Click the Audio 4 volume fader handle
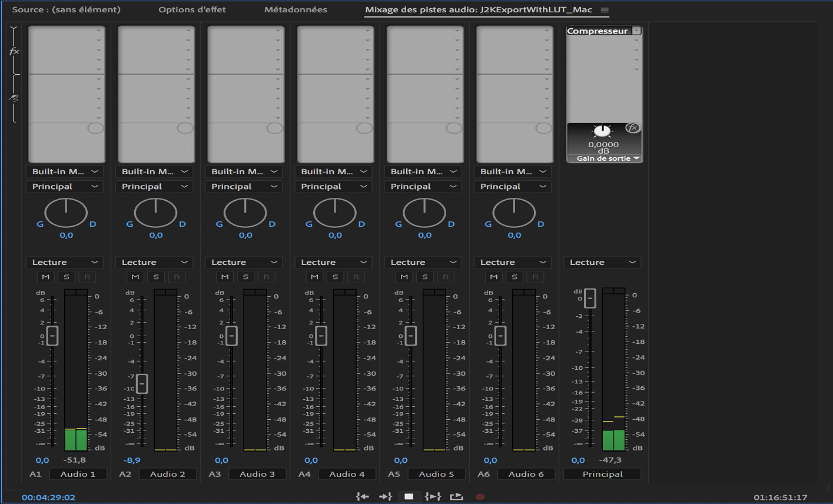833x504 pixels. pos(321,336)
